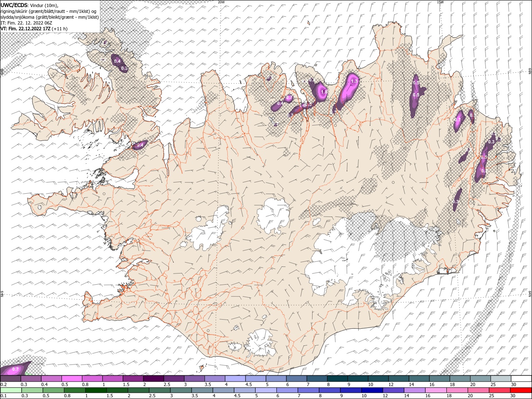This screenshot has height=399, width=532.
Task: Click the 0.2 label under the snow legend
Action: point(3,384)
